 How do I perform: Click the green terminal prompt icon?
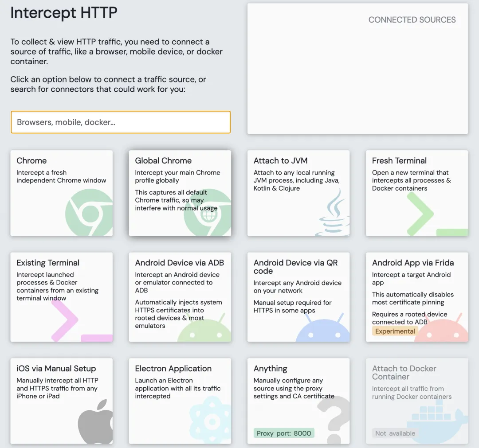pos(419,214)
